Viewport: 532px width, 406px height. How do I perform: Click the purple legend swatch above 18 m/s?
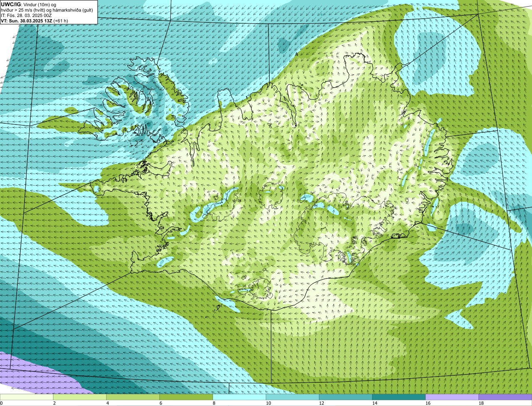[x=505, y=397]
